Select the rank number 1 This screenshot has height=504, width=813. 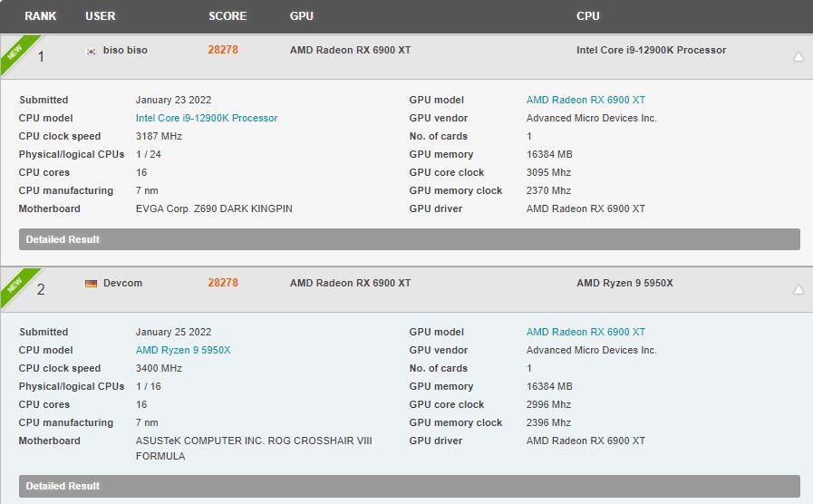point(41,56)
